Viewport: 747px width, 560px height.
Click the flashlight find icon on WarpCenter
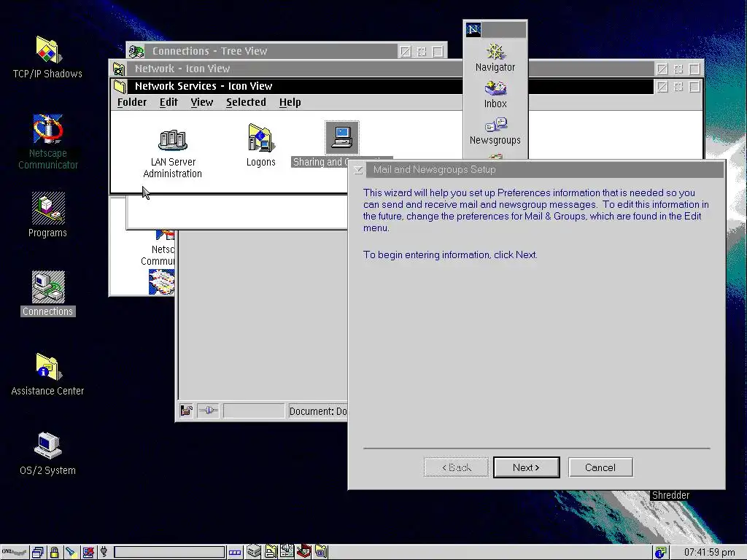click(x=71, y=553)
